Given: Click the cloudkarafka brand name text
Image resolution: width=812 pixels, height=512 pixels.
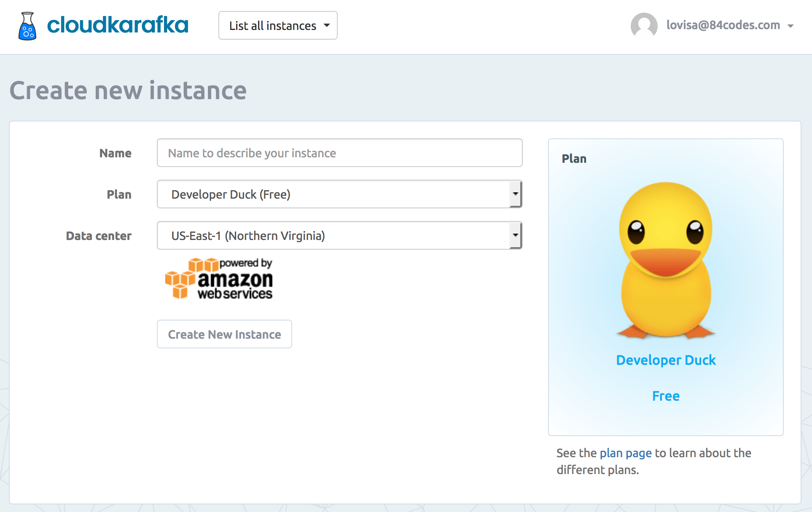Looking at the screenshot, I should pyautogui.click(x=118, y=25).
